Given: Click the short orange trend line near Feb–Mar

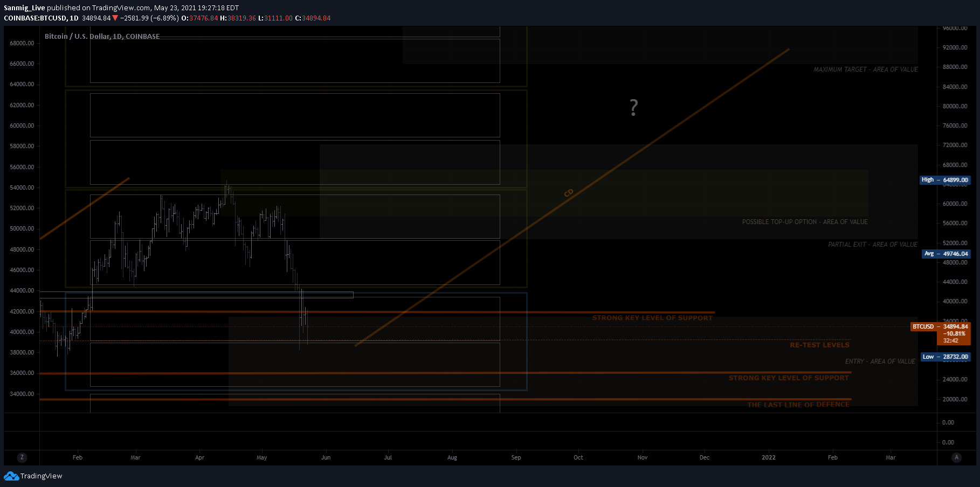Looking at the screenshot, I should [x=85, y=208].
